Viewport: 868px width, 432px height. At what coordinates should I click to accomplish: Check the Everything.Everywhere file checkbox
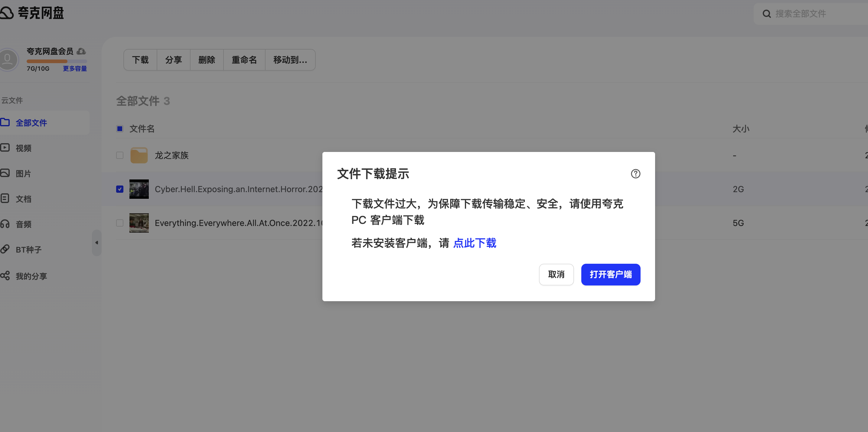(x=120, y=223)
